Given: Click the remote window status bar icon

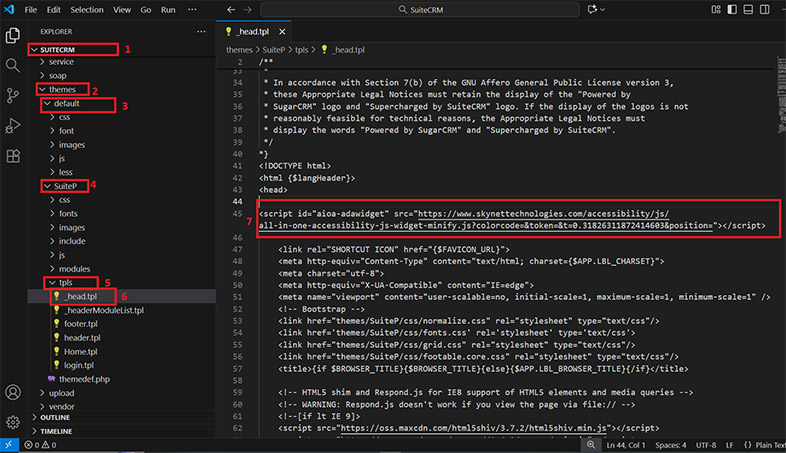Looking at the screenshot, I should 9,444.
